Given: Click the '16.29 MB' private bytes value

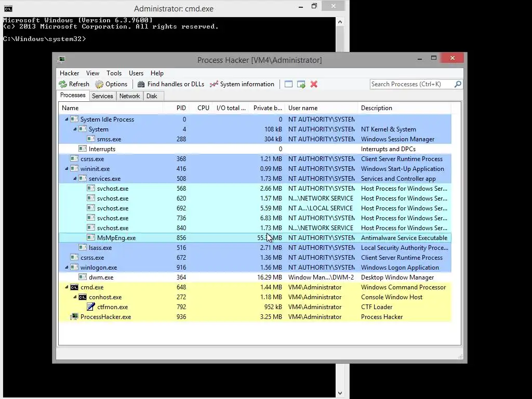Looking at the screenshot, I should [x=270, y=277].
